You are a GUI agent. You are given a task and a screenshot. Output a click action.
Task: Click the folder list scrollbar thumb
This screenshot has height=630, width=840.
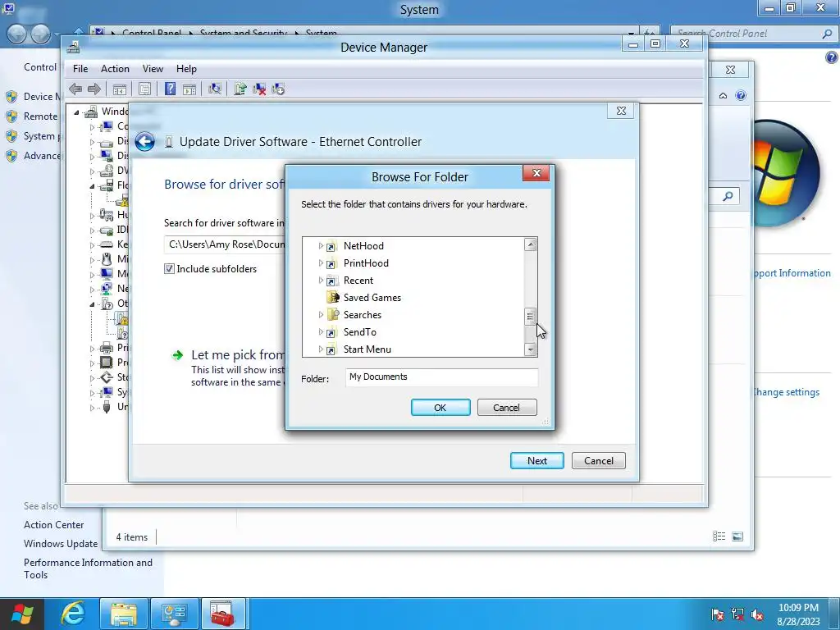click(530, 317)
